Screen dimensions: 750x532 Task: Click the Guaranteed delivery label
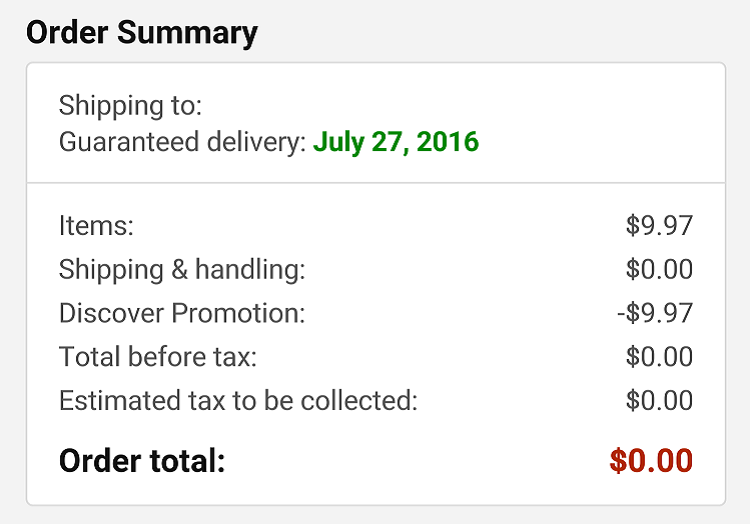(183, 142)
